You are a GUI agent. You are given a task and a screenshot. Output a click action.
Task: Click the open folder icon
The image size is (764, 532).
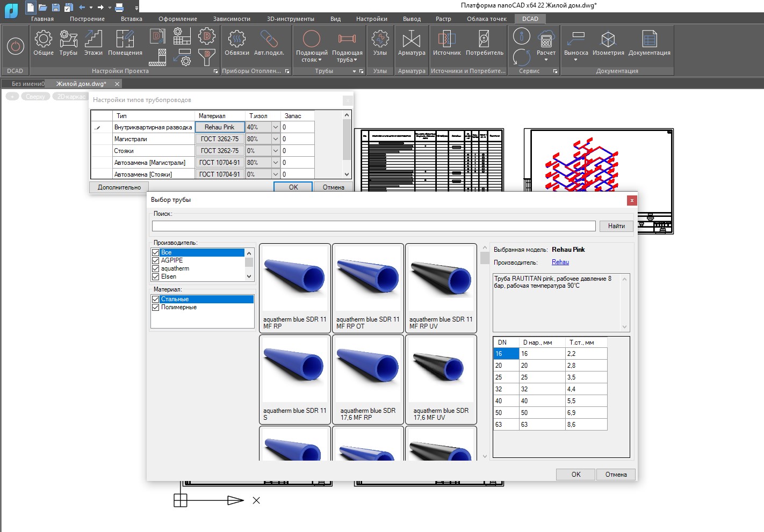[42, 8]
